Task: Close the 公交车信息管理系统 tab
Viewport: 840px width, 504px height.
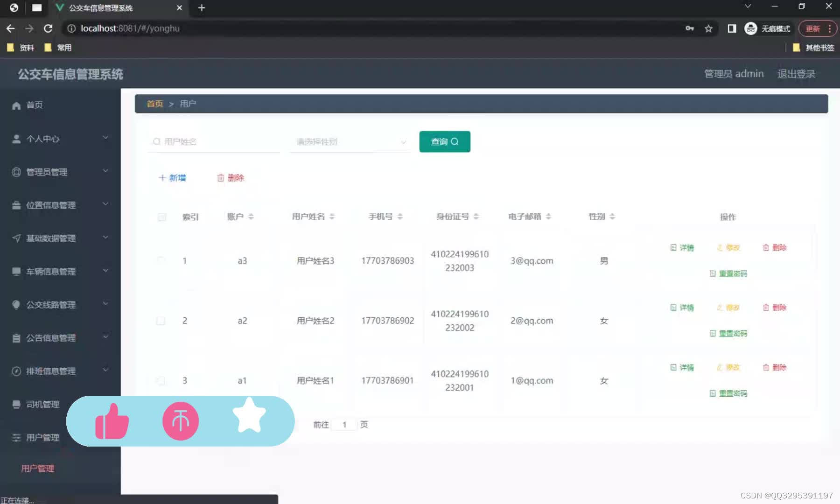Action: pos(179,8)
